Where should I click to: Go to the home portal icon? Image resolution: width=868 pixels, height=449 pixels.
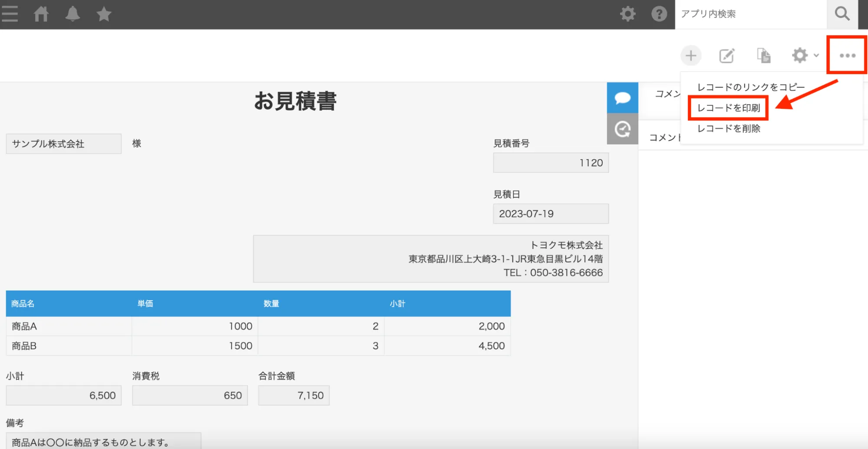pos(41,14)
